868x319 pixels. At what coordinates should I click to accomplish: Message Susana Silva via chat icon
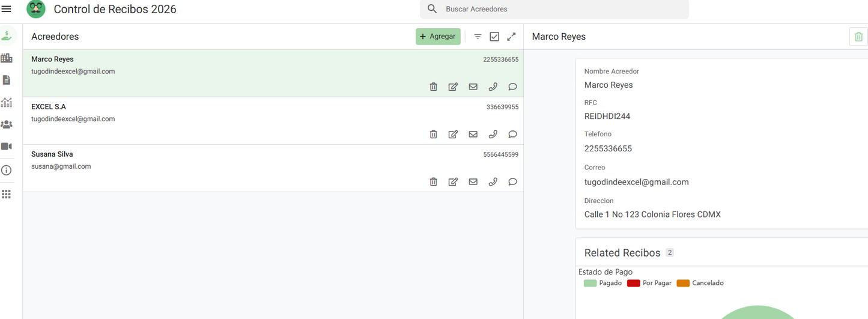512,181
